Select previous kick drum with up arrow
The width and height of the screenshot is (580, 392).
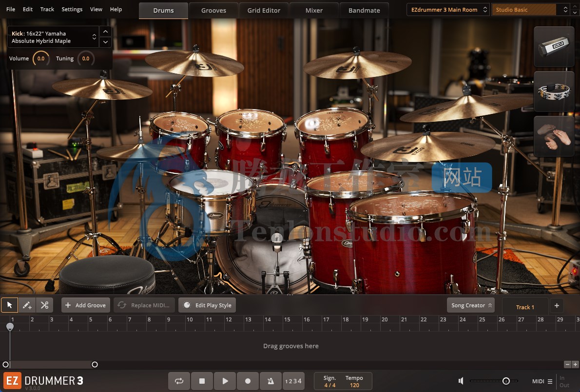105,32
